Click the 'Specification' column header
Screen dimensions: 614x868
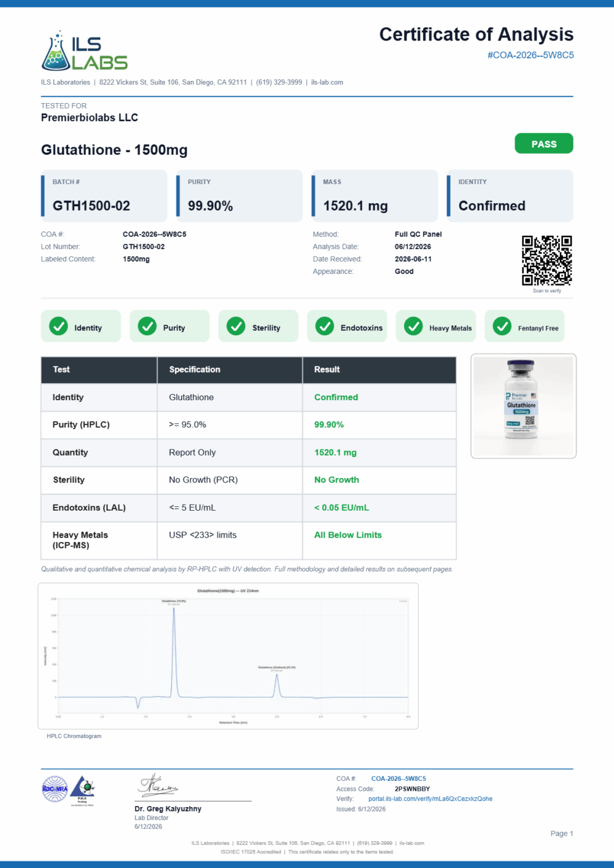click(x=195, y=370)
